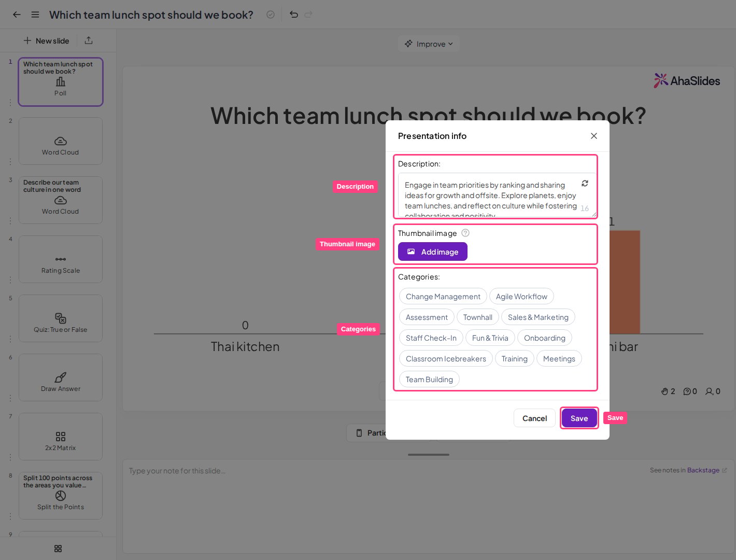
Task: Select the 2x2 Matrix slide
Action: click(x=61, y=437)
